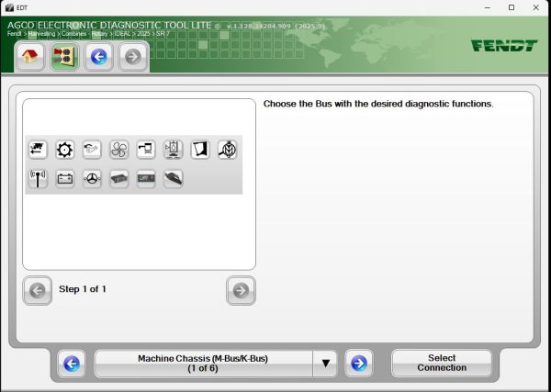551x392 pixels.
Task: Click SR 7 in the breadcrumb
Action: (163, 34)
